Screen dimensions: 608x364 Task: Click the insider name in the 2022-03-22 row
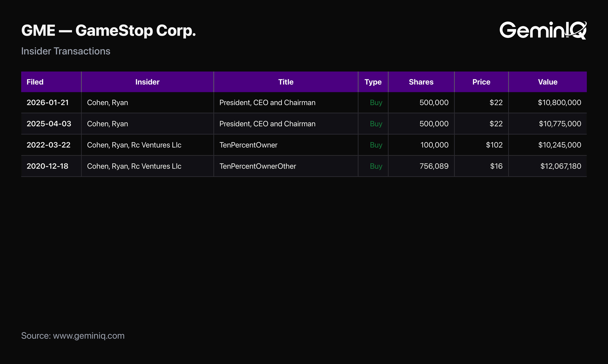134,145
